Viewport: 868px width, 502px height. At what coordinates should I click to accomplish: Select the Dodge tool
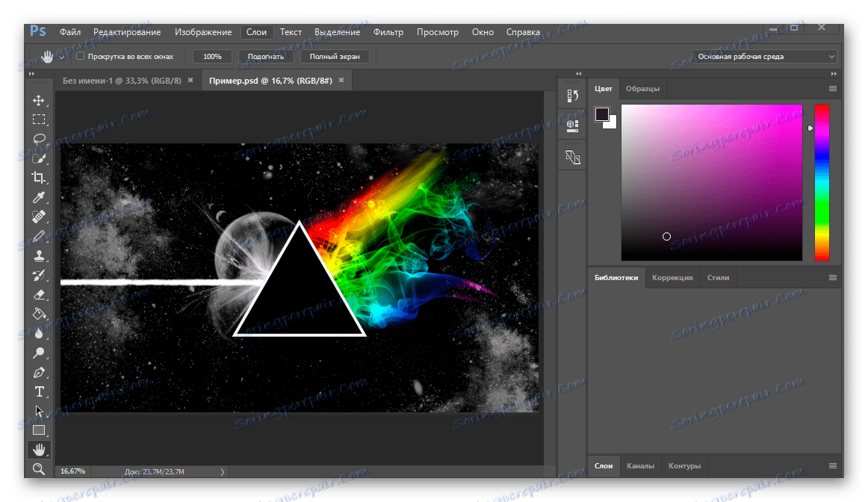[x=39, y=353]
